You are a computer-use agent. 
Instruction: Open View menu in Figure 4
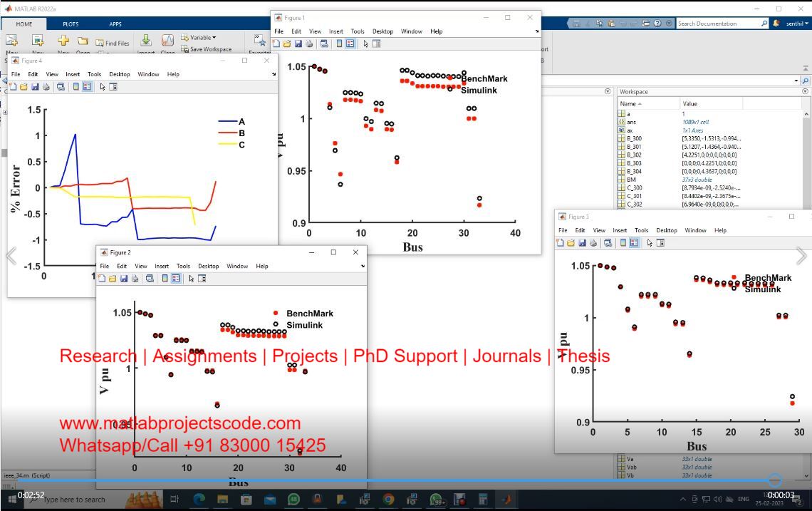coord(52,74)
